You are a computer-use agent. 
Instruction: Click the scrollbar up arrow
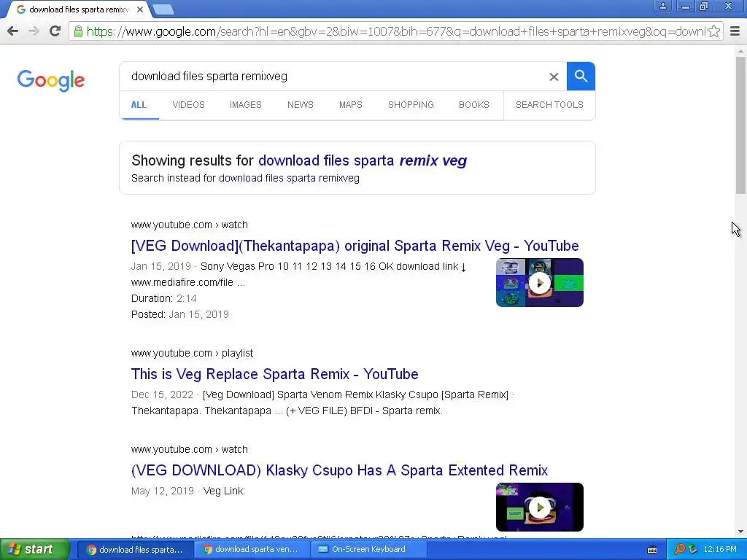740,50
